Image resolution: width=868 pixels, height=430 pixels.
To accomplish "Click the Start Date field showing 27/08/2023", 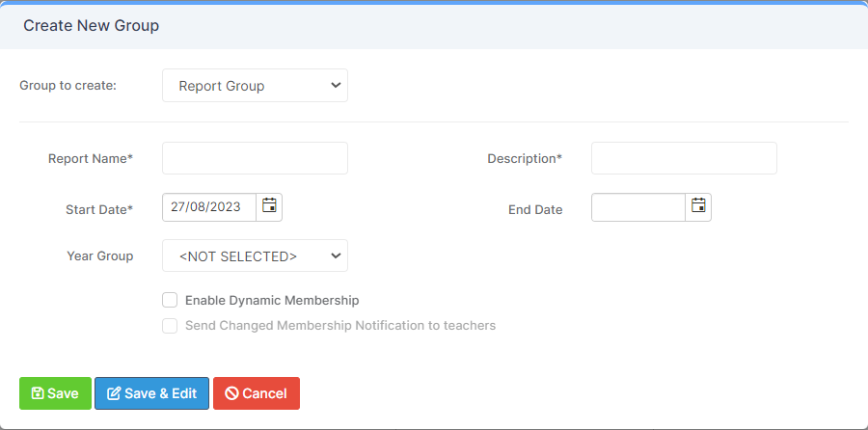I will 209,207.
